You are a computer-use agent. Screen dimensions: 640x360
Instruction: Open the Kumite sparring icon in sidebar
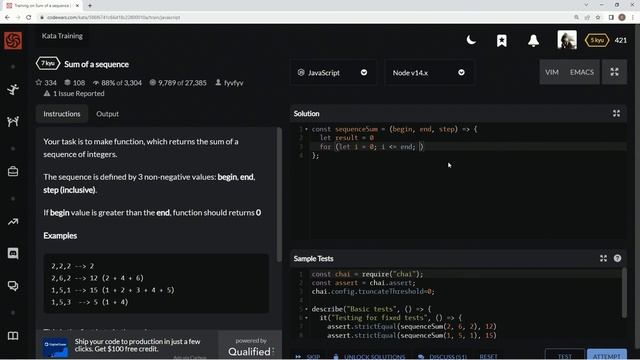pos(13,121)
